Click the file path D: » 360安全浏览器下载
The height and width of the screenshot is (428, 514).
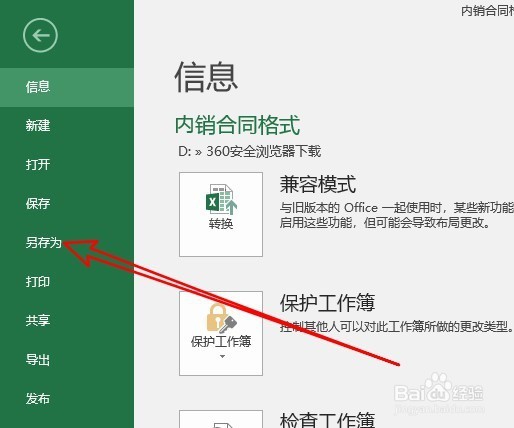[x=250, y=151]
